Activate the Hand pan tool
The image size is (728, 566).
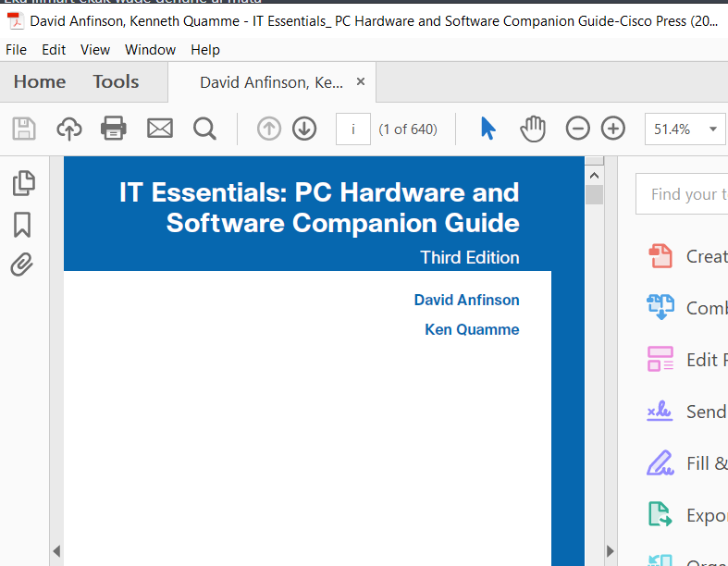[x=533, y=129]
